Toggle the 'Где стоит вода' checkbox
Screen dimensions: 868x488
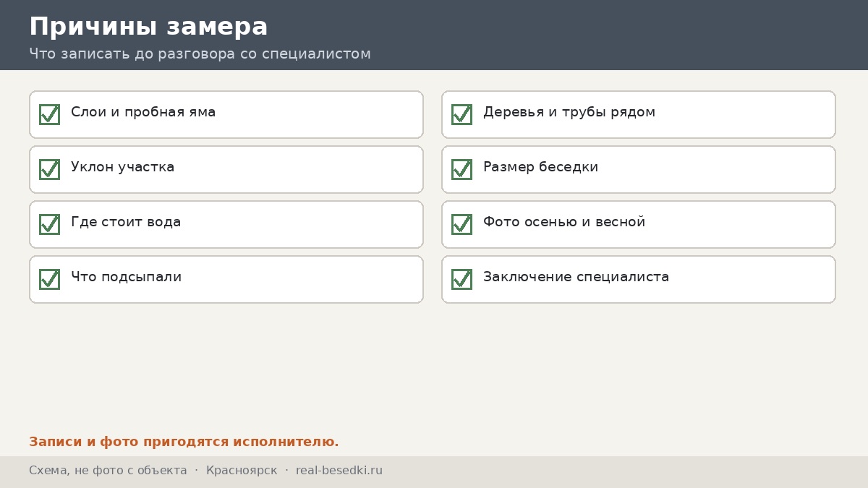click(x=49, y=224)
